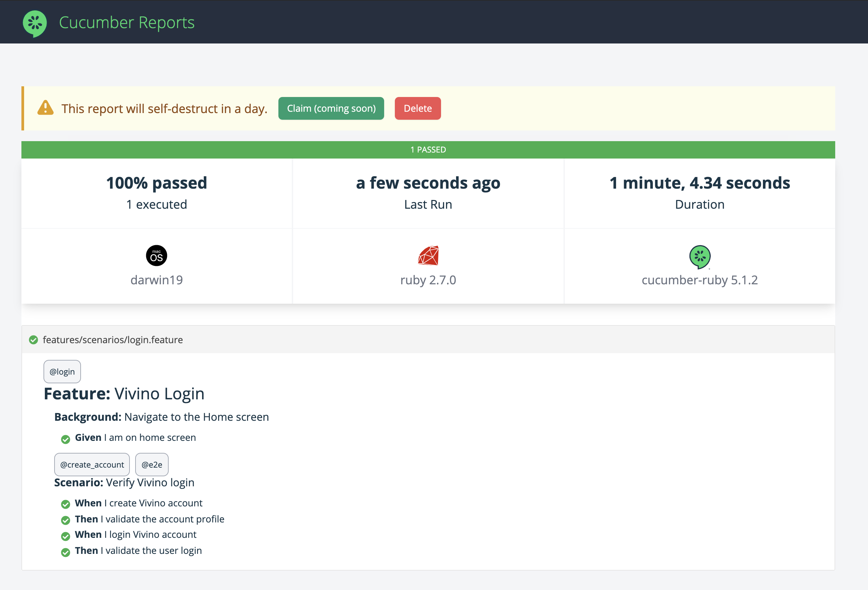The width and height of the screenshot is (868, 590).
Task: Click the Cucumber logo in header
Action: tap(35, 23)
